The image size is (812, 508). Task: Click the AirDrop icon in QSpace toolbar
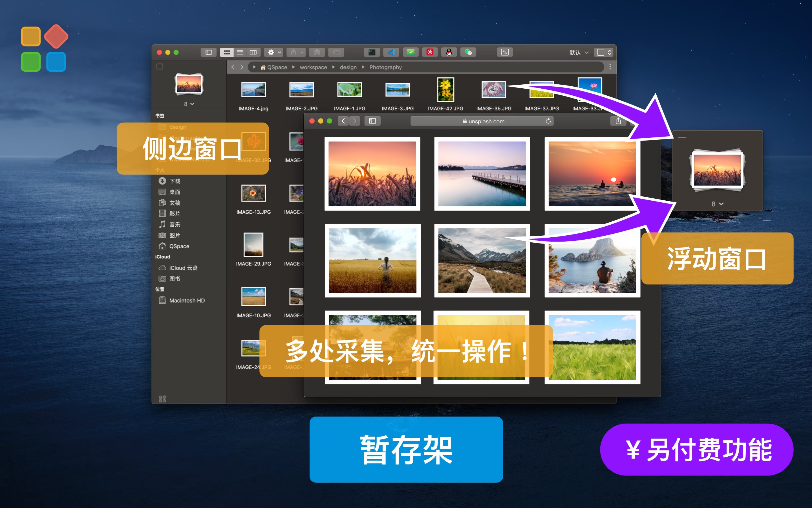click(x=317, y=52)
